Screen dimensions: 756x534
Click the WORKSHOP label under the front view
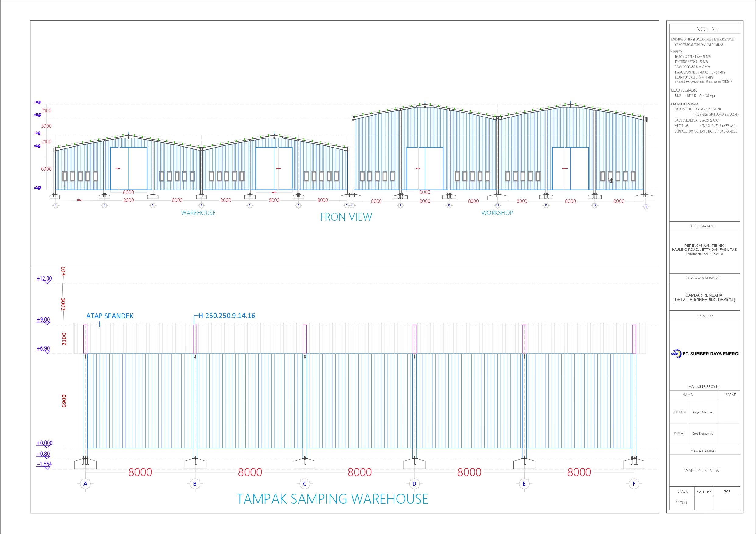click(x=497, y=213)
